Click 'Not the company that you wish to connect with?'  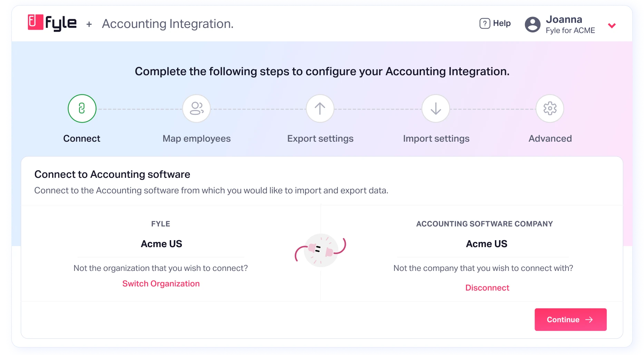[x=483, y=268]
